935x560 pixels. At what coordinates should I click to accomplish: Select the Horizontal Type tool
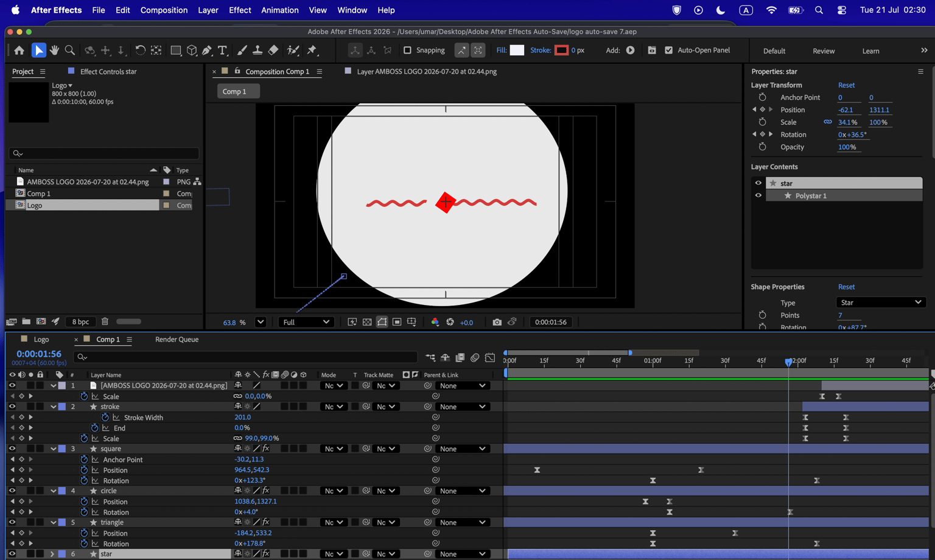(x=222, y=51)
